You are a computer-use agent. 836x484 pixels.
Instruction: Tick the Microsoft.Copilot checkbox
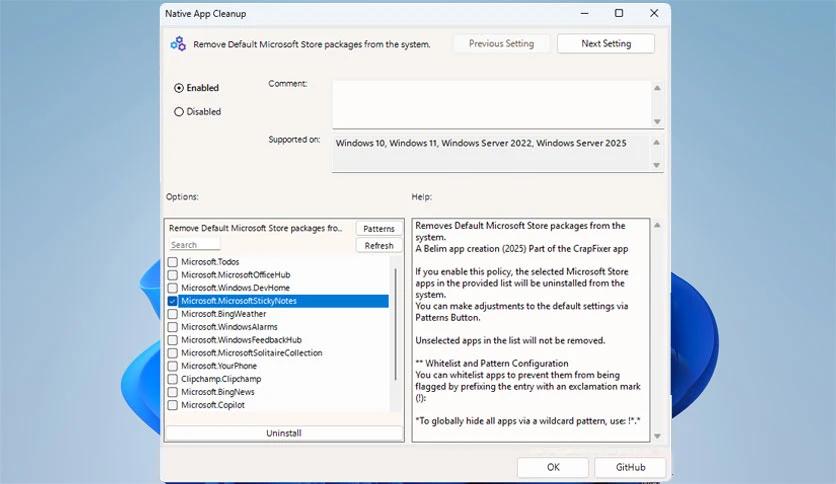pos(173,405)
